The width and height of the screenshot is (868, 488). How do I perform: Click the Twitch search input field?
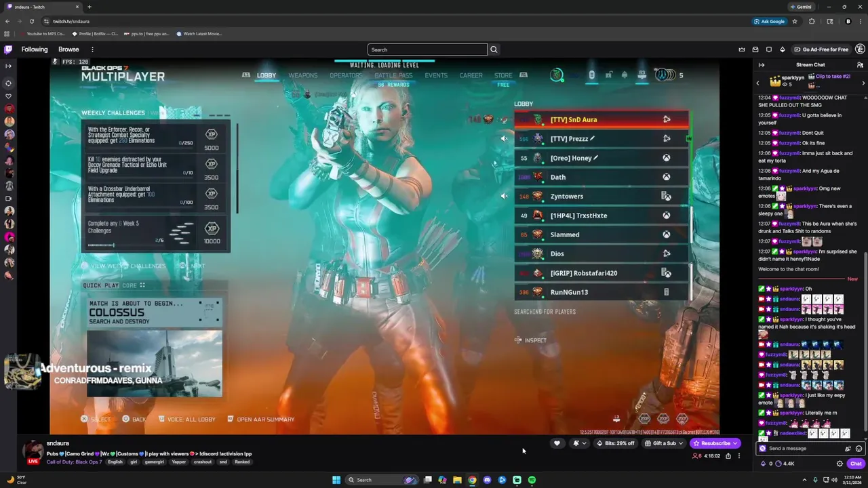[x=427, y=49]
